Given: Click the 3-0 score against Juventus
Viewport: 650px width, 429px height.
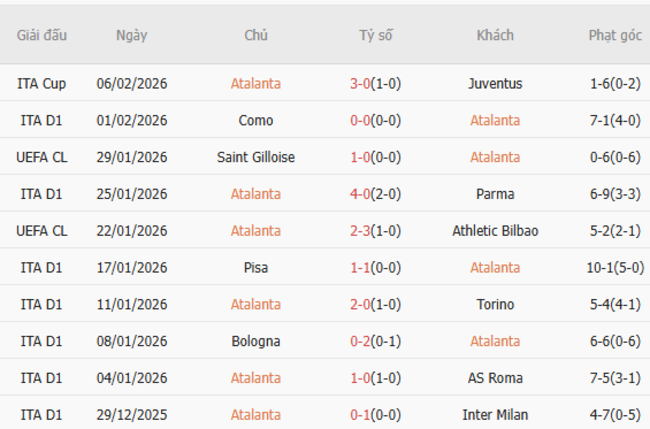Looking at the screenshot, I should tap(360, 84).
